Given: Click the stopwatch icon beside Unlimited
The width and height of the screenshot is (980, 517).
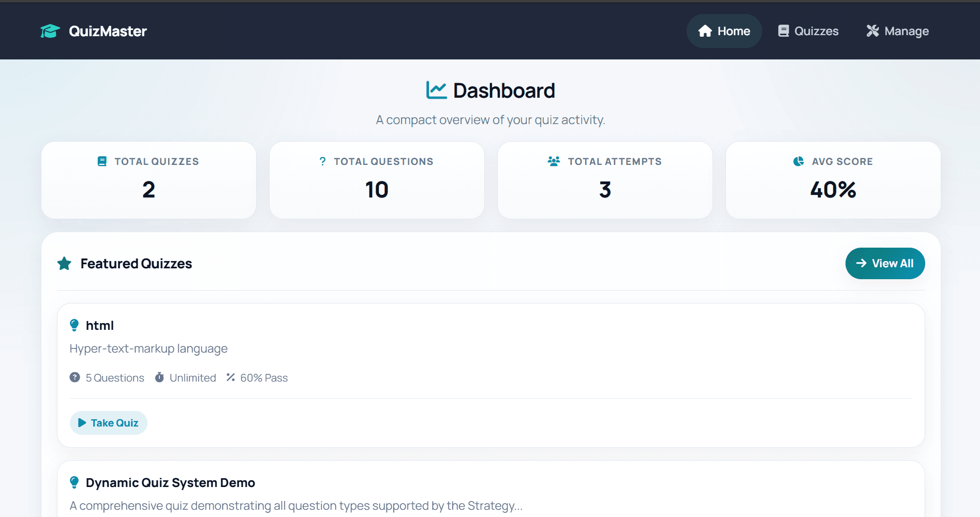Looking at the screenshot, I should [159, 377].
